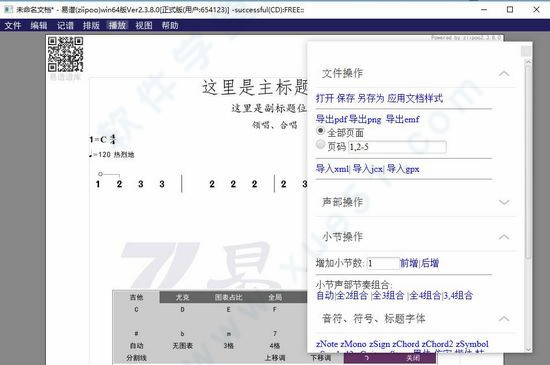Collapse the 小节操作 section
550x365 pixels.
pos(504,237)
